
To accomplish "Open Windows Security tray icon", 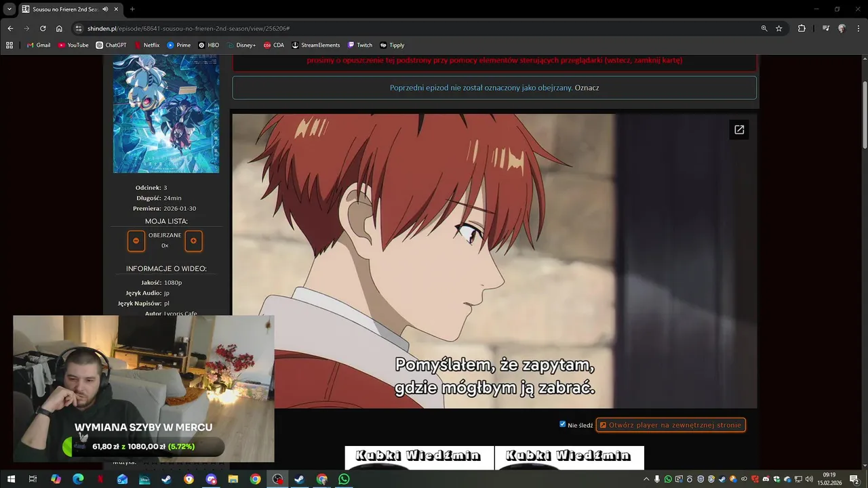I will click(776, 479).
